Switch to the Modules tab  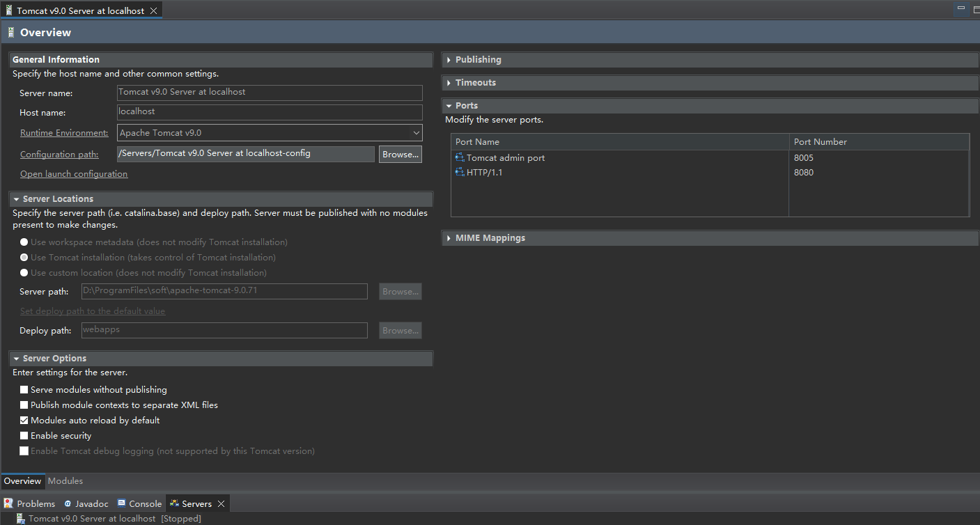pyautogui.click(x=65, y=481)
